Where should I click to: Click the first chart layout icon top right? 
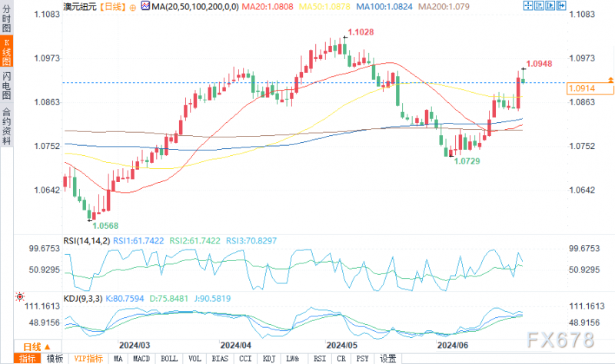pyautogui.click(x=528, y=5)
